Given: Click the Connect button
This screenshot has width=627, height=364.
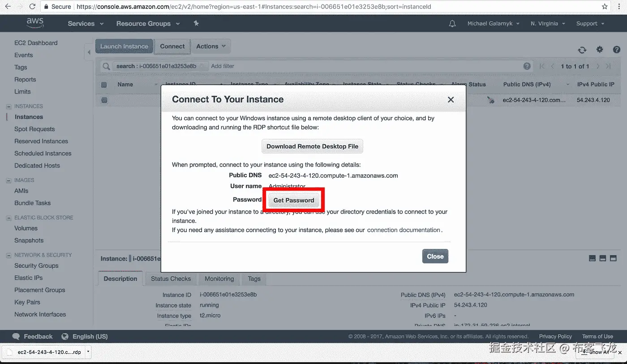Looking at the screenshot, I should (x=172, y=46).
